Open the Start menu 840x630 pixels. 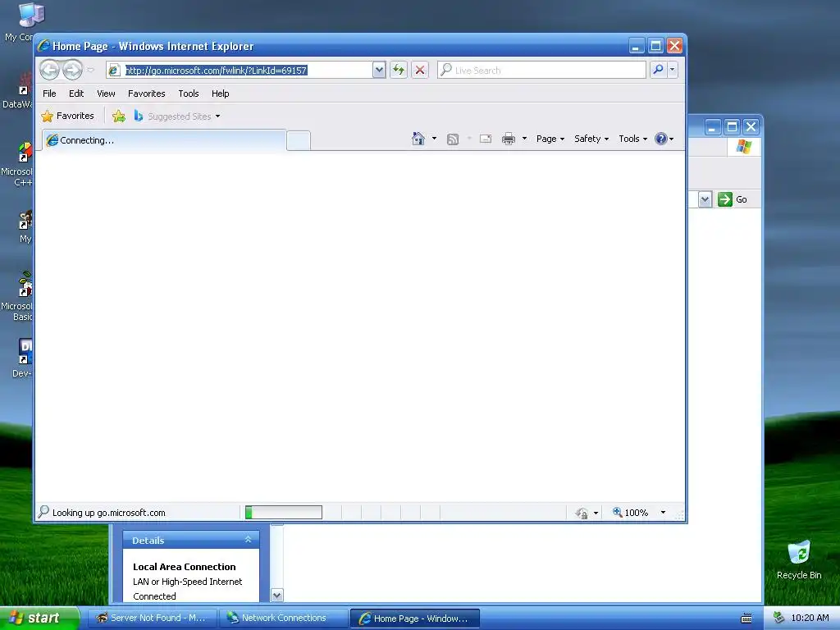pos(40,618)
